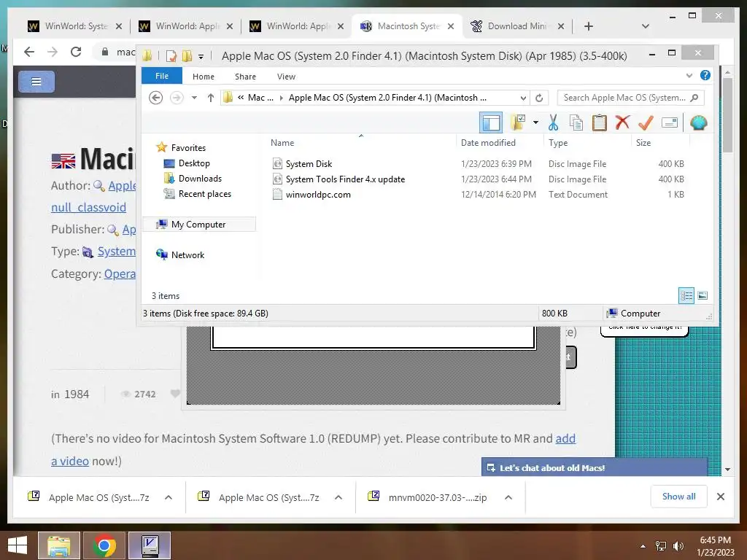Open a new Chrome tab

(589, 26)
